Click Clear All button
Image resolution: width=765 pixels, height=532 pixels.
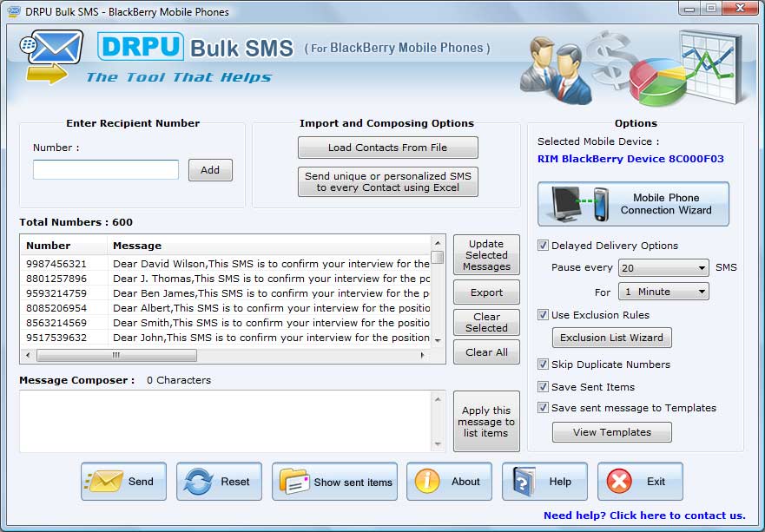coord(486,352)
